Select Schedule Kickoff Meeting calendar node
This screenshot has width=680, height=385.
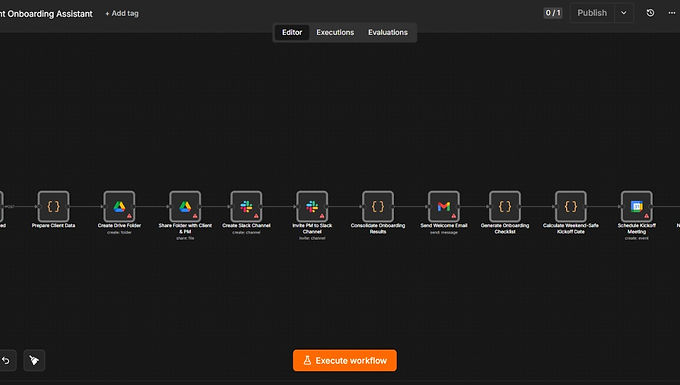click(637, 206)
